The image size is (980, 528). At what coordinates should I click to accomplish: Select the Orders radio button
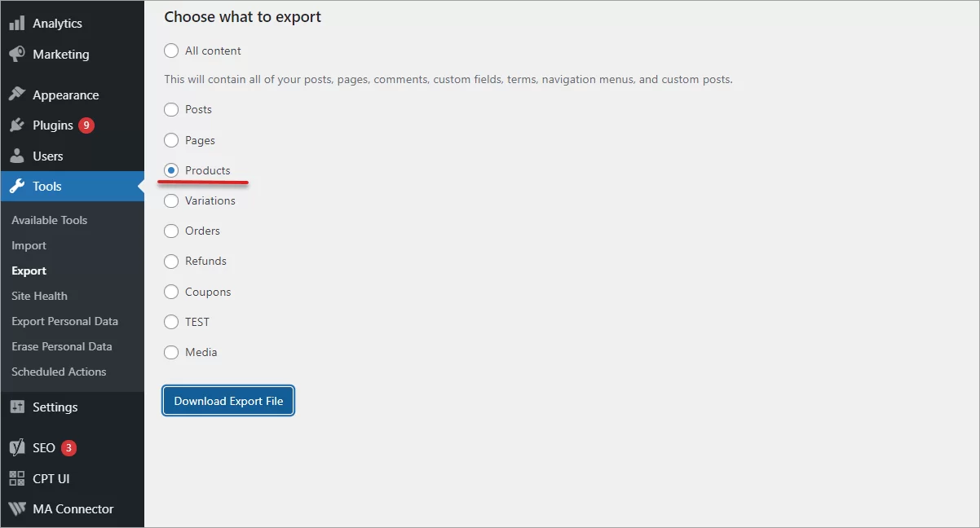(x=171, y=231)
